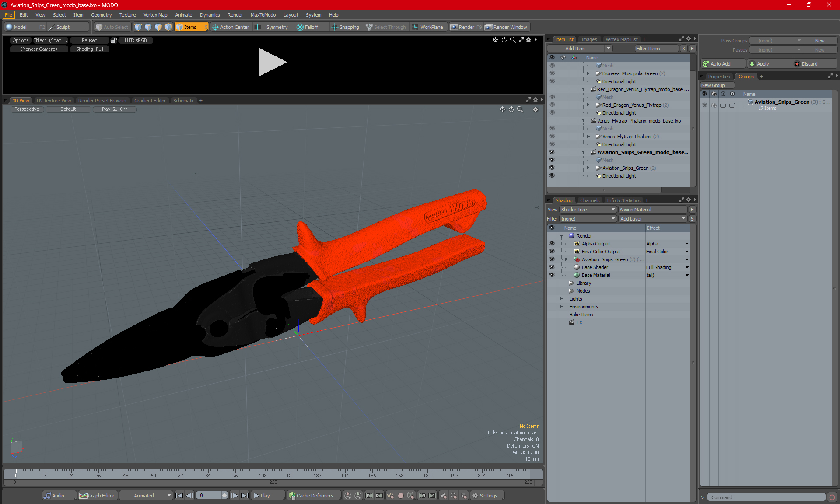Expand the Venus_Flytrap_Phalanx item group
The width and height of the screenshot is (840, 504).
(588, 136)
